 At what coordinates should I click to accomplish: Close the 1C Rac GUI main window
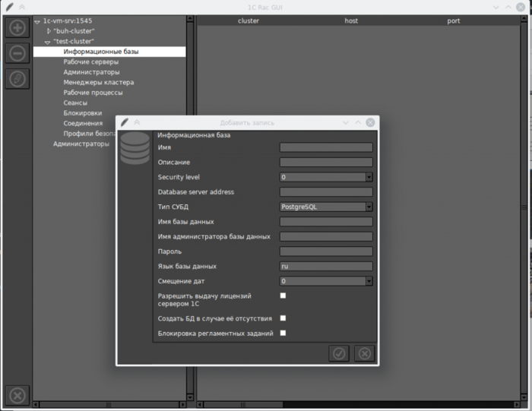pyautogui.click(x=521, y=7)
